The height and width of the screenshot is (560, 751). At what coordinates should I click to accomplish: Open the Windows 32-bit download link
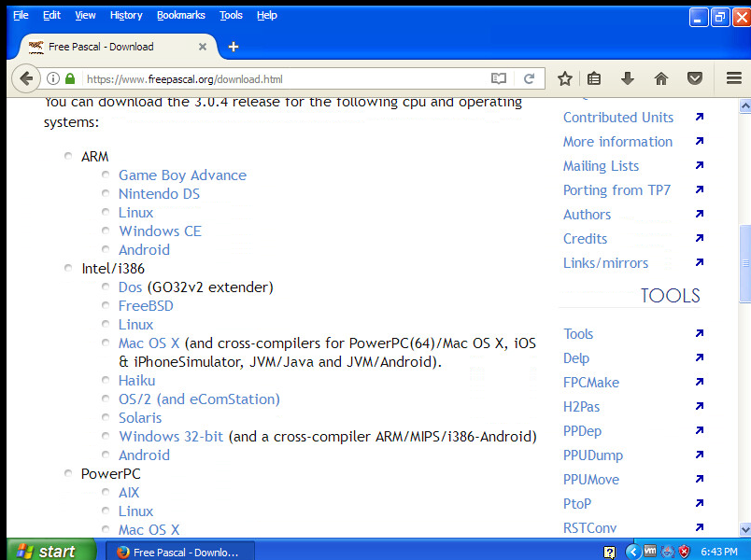(x=171, y=437)
